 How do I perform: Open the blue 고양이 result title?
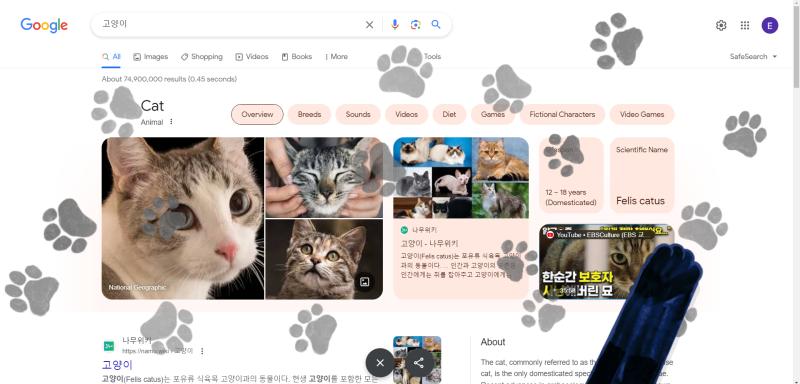pos(117,365)
